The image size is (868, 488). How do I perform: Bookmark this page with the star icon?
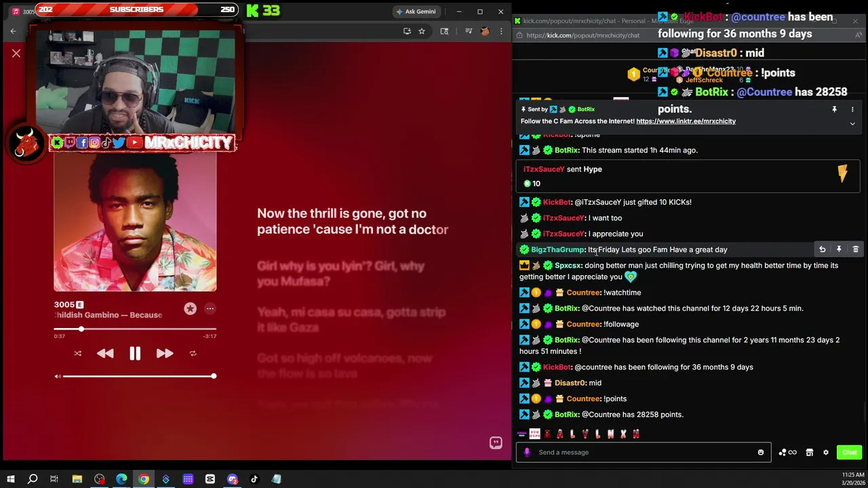coord(421,31)
